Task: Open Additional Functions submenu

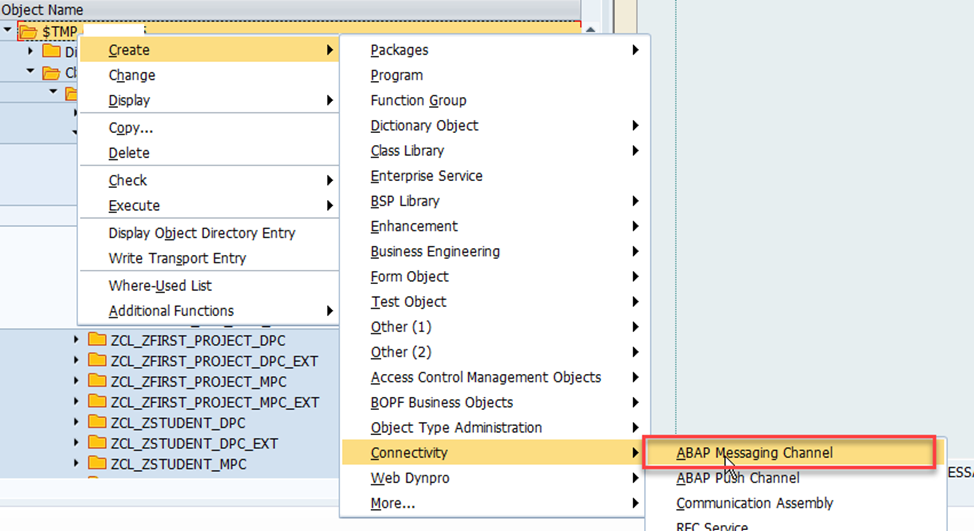Action: click(209, 311)
